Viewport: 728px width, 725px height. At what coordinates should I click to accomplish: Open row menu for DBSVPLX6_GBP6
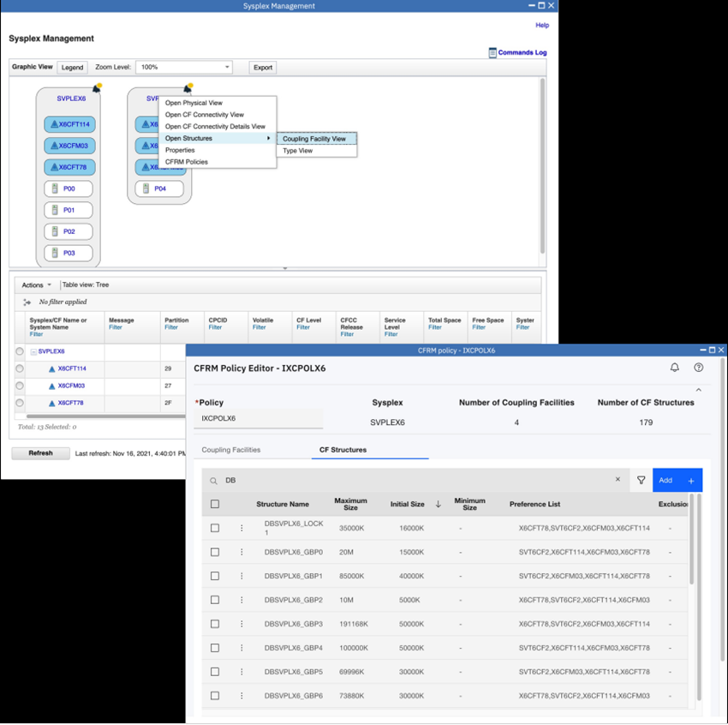click(x=242, y=696)
